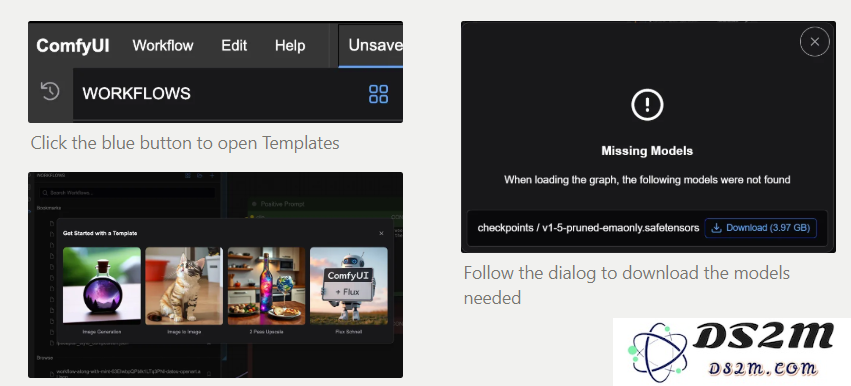Click the Missing Models warning icon
Screen dimensions: 851x386
647,104
